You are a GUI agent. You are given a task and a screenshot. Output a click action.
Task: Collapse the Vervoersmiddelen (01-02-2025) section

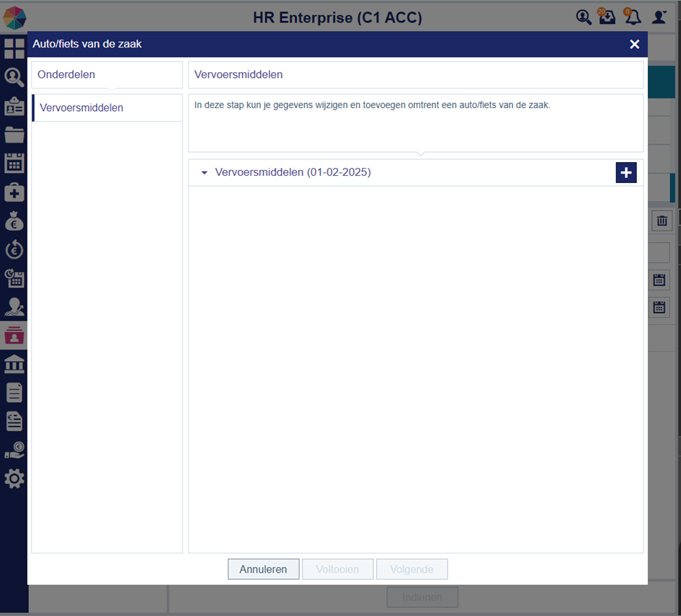tap(204, 173)
